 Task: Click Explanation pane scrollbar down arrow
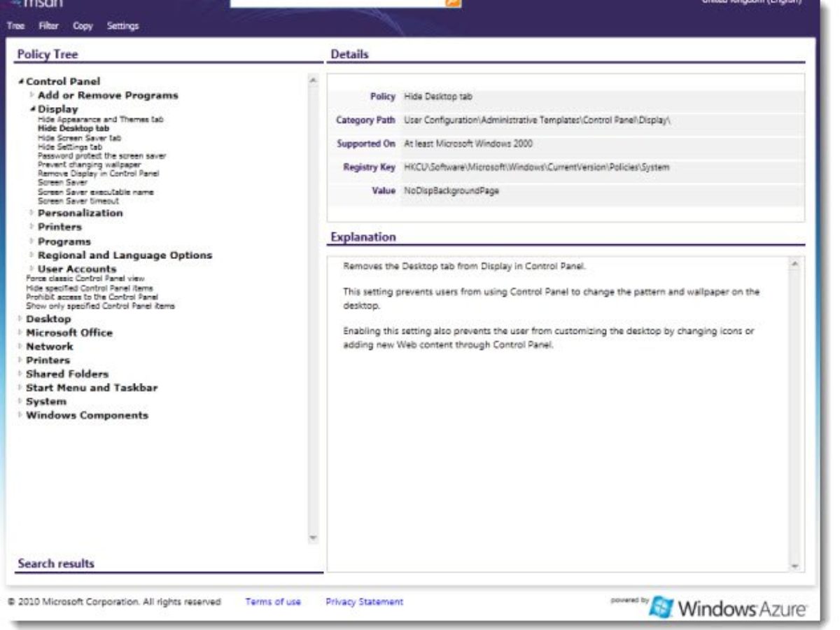794,566
